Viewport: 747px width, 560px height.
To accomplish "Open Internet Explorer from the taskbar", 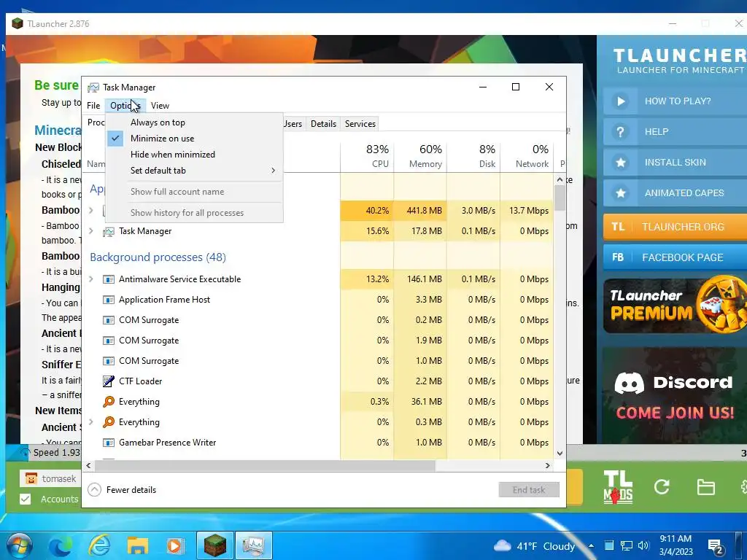I will [x=99, y=545].
